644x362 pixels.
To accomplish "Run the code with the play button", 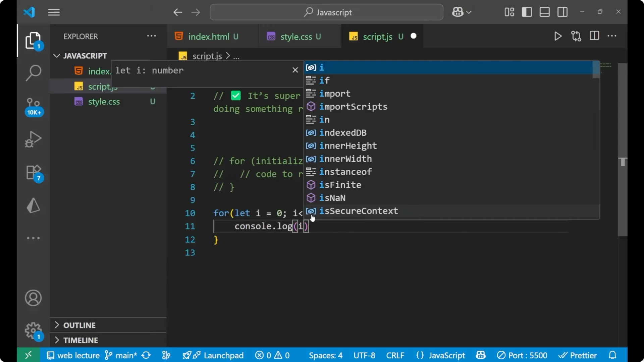I will [x=558, y=36].
